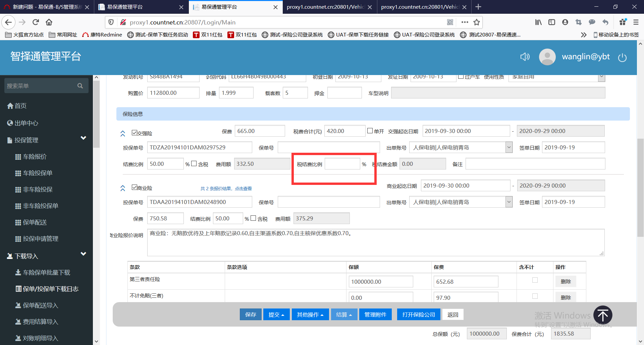Viewport: 644px width, 345px height.
Task: Uncheck the 商业险 checkbox
Action: point(135,187)
